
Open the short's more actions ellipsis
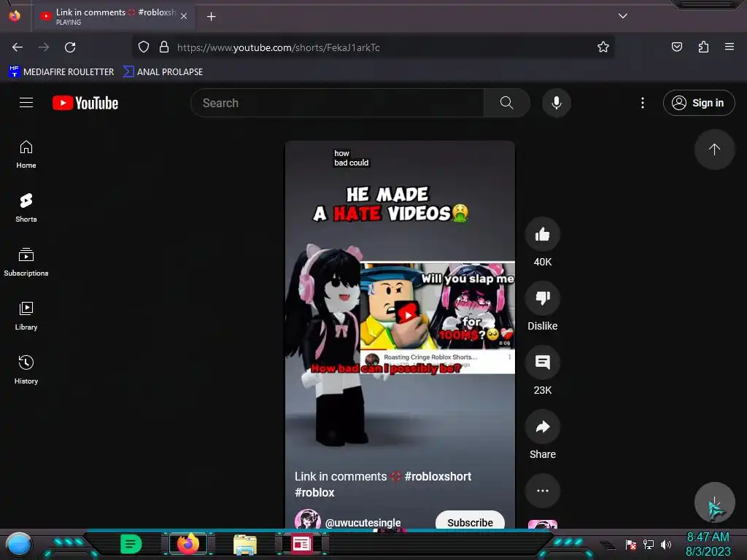pyautogui.click(x=542, y=491)
